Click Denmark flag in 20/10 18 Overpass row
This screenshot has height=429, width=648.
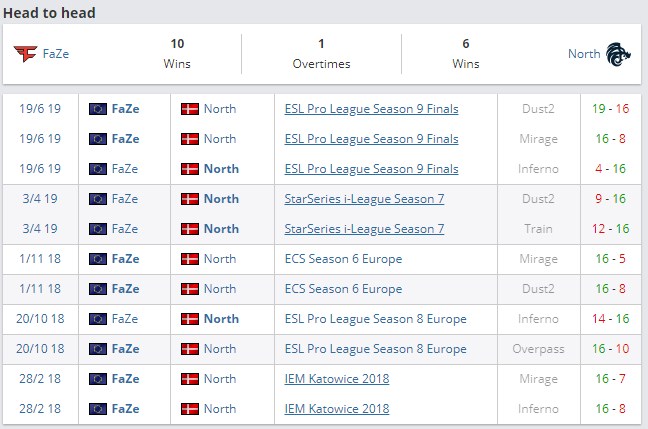click(x=190, y=348)
